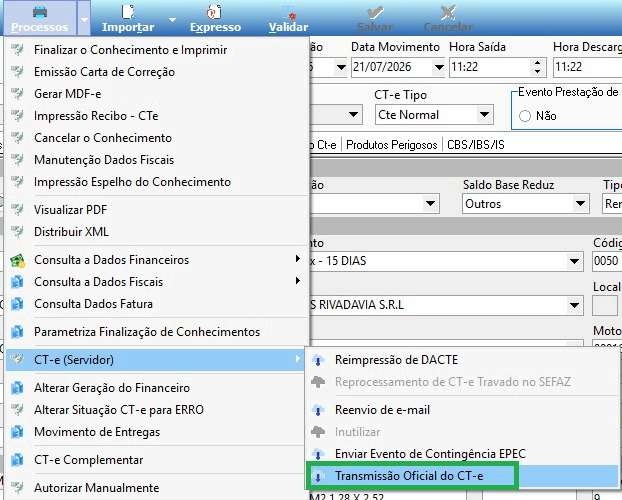Expand the Processos dropdown arrow
Viewport: 622px width, 500px height.
point(84,19)
